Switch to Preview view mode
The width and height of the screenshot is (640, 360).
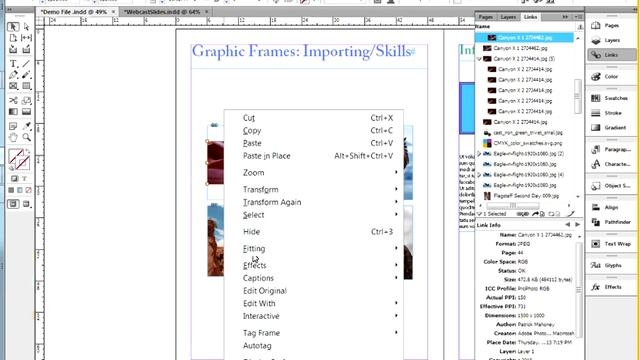click(27, 204)
